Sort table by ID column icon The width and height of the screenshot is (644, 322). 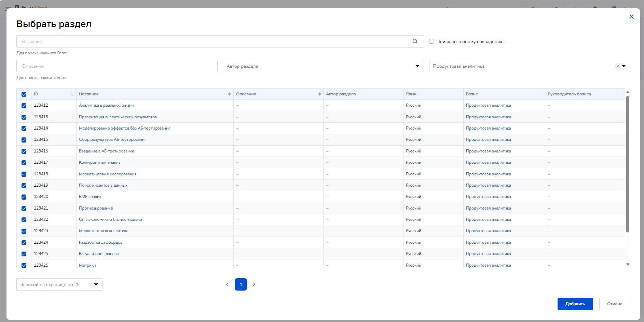(x=72, y=94)
